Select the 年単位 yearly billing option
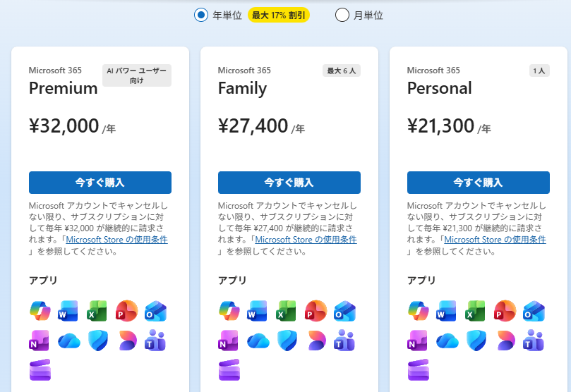Screen dimensions: 571x392 pyautogui.click(x=201, y=15)
